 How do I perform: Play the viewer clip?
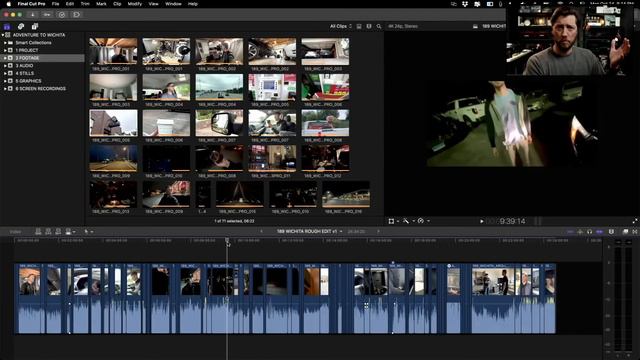[x=482, y=221]
